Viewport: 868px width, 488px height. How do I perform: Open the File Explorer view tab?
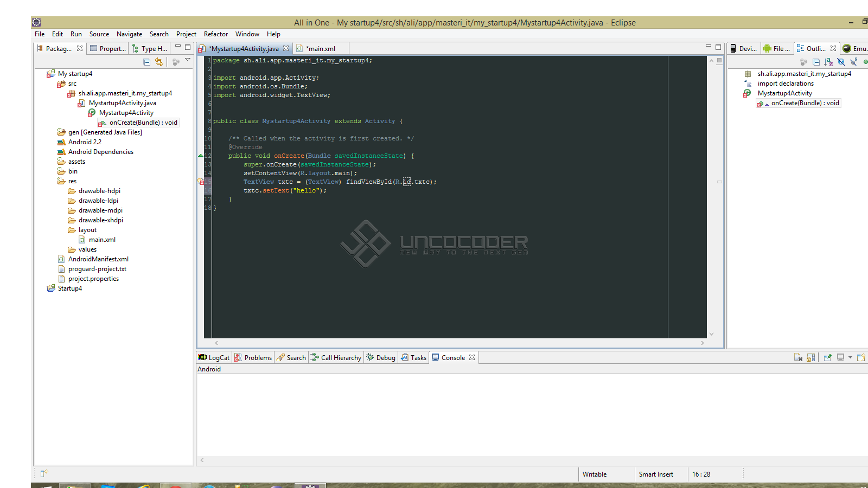point(777,48)
